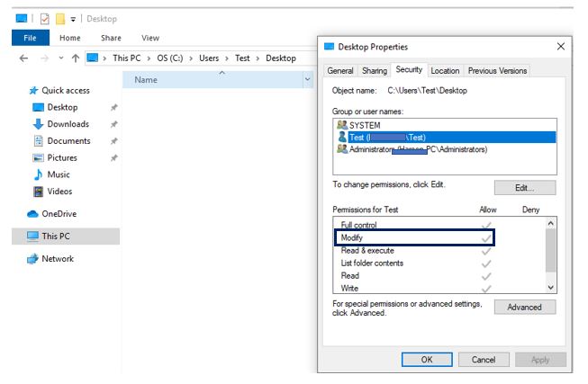The image size is (588, 384).
Task: Select the Security tab in Properties
Action: (409, 69)
